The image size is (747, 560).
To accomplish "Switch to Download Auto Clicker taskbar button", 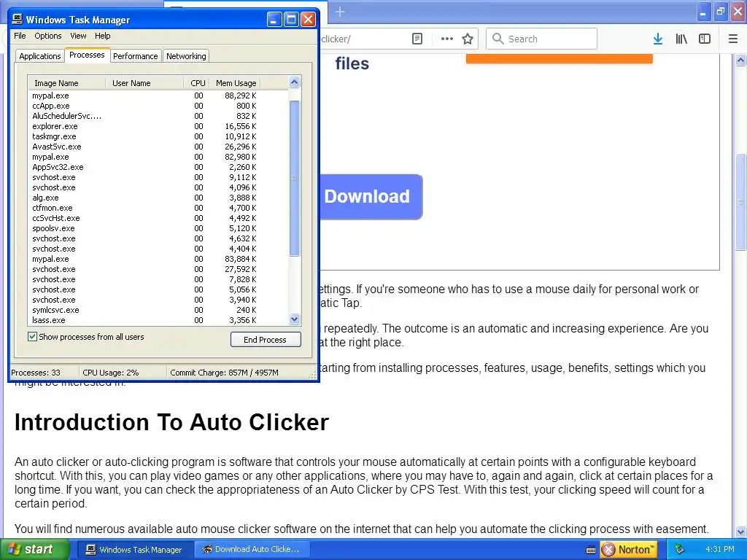I will 252,550.
